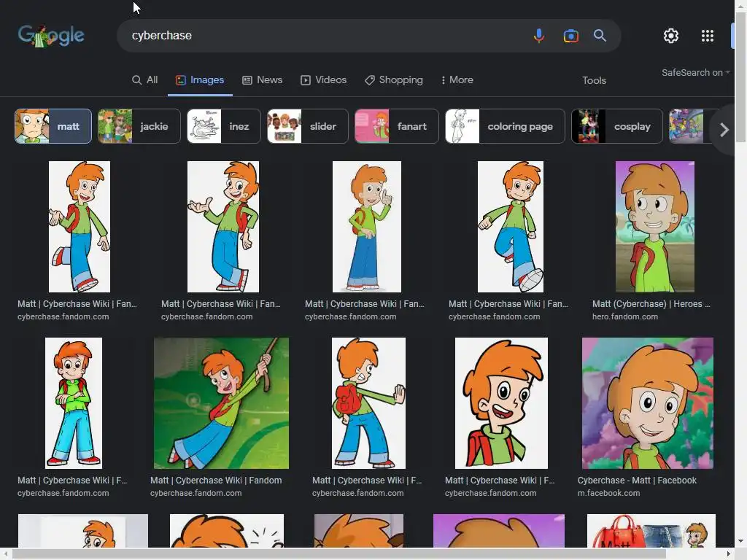Open Google Lens camera search
The height and width of the screenshot is (560, 747).
(570, 36)
